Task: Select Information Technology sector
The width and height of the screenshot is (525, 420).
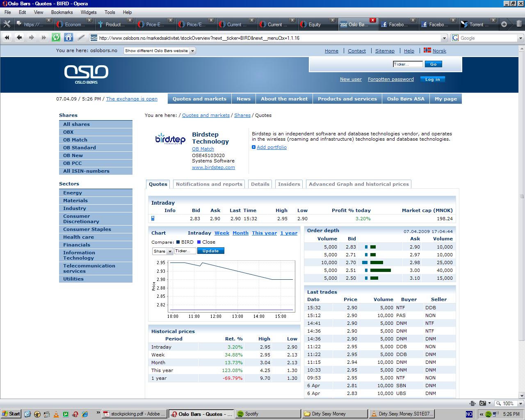Action: coord(96,256)
